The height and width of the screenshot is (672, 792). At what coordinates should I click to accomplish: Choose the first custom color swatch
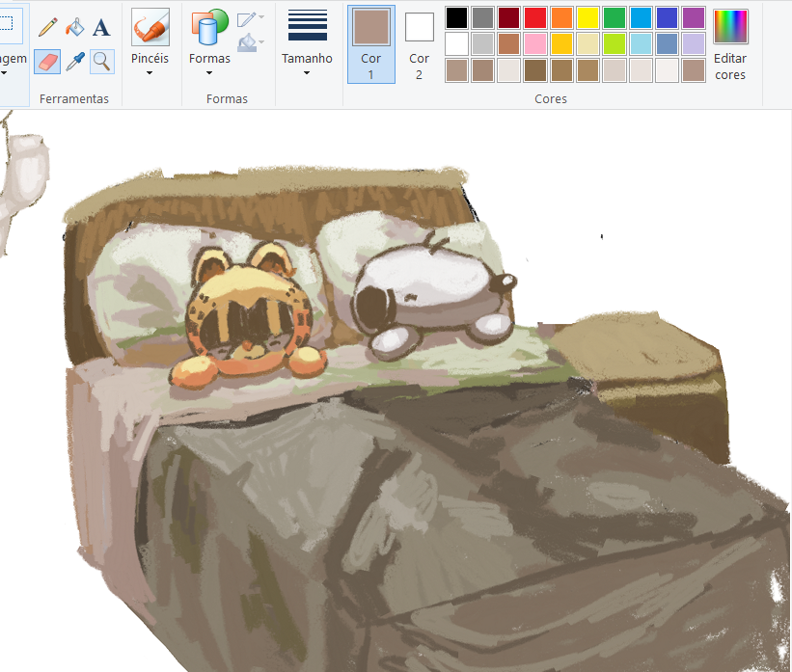[x=456, y=70]
